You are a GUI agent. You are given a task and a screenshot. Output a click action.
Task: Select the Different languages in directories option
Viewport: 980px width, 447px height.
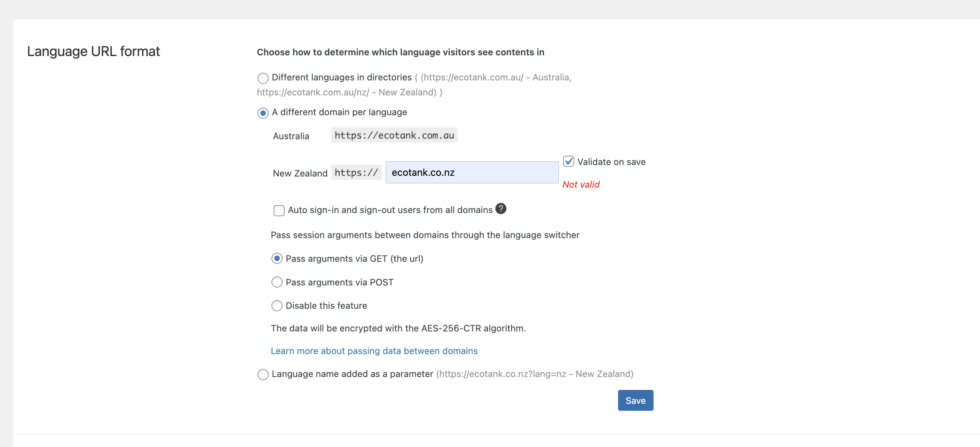click(263, 78)
